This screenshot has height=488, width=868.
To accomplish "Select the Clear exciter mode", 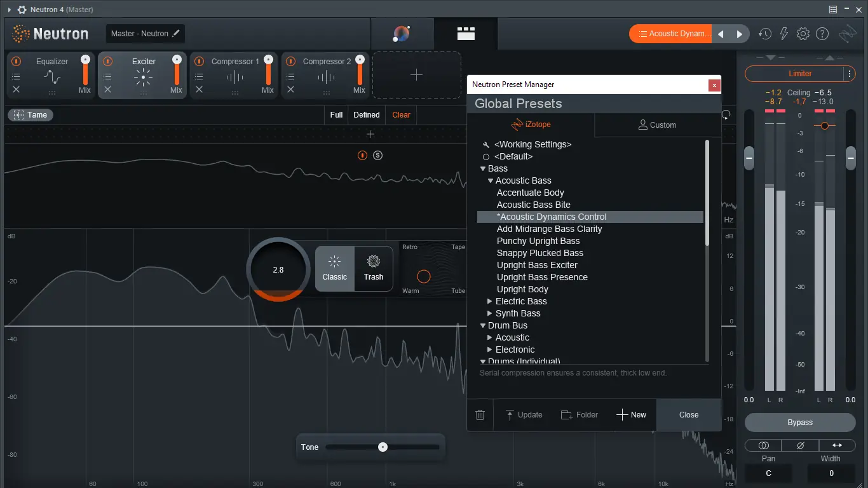I will click(x=401, y=115).
